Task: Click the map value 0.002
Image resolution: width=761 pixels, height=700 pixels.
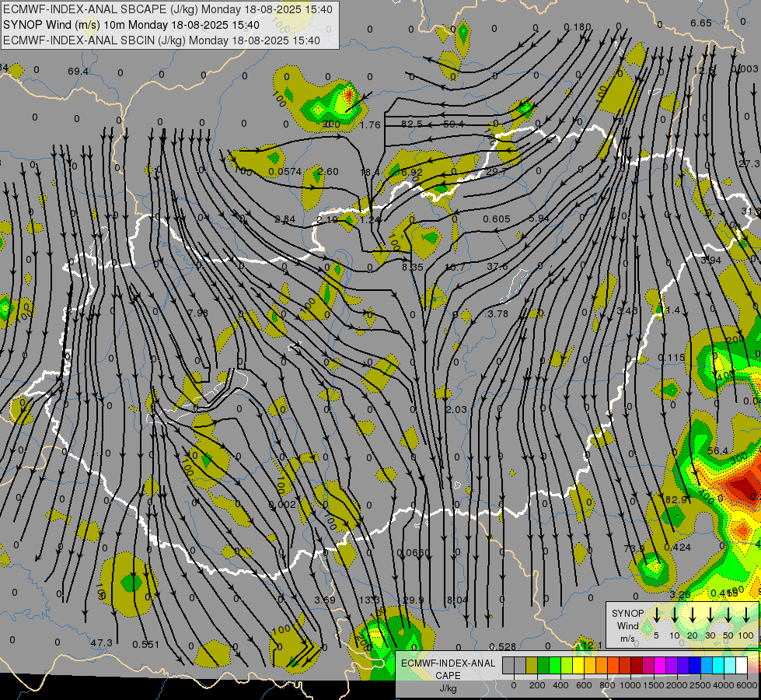Action: 282,505
